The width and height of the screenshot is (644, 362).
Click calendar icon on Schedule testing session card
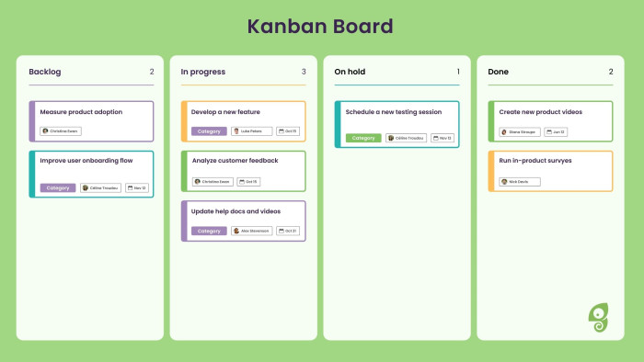(x=436, y=138)
